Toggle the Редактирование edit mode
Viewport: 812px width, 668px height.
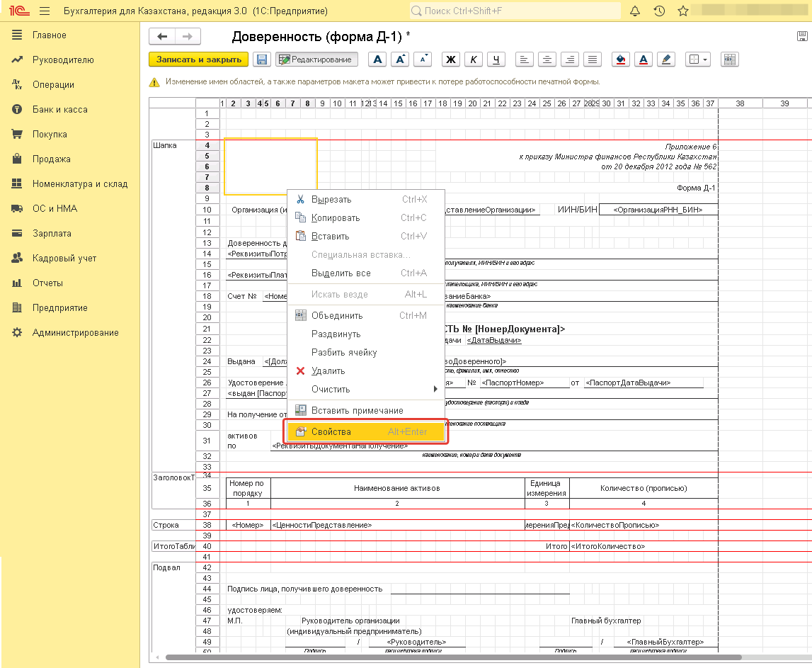316,60
